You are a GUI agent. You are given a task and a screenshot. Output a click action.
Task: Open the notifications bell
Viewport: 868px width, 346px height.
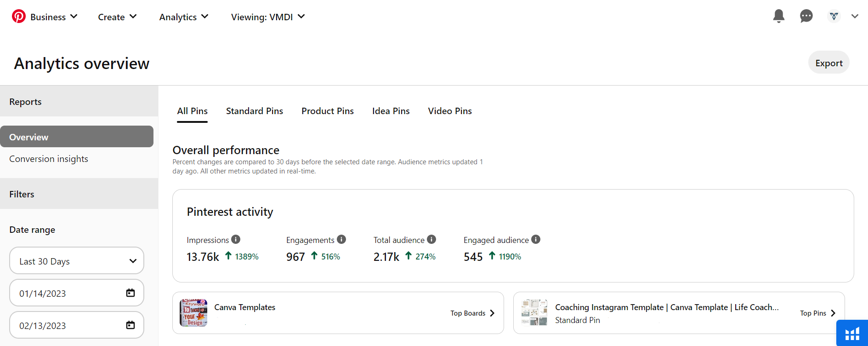pyautogui.click(x=779, y=16)
